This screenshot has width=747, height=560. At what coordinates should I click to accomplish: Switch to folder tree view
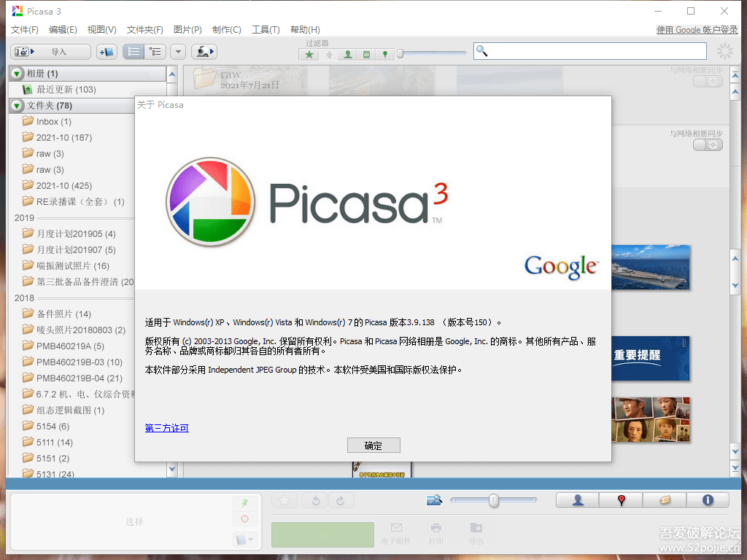(155, 52)
